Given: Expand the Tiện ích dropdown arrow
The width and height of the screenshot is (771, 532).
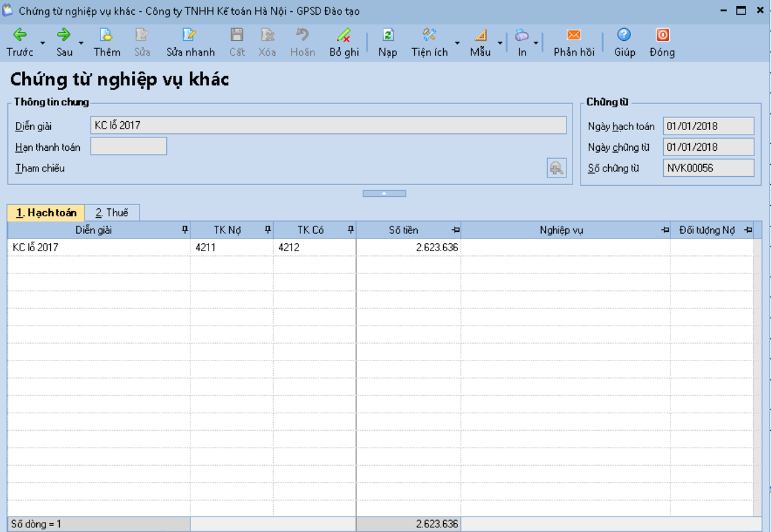Looking at the screenshot, I should pyautogui.click(x=457, y=43).
